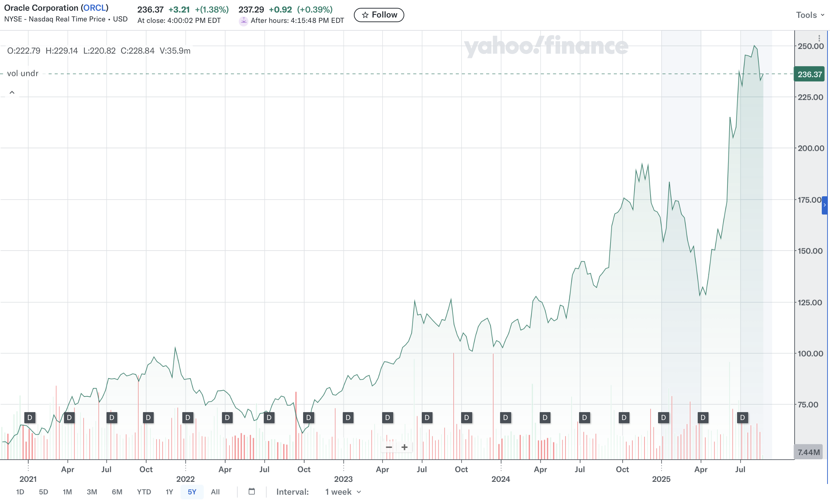The height and width of the screenshot is (504, 830).
Task: Click the close value C:228.84
Action: point(137,51)
